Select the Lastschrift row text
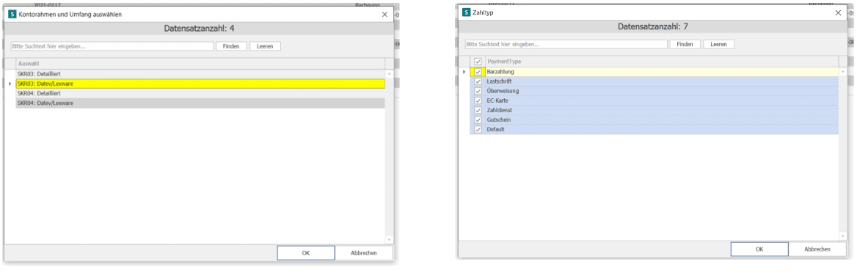Viewport: 868px width, 278px height. click(x=500, y=81)
